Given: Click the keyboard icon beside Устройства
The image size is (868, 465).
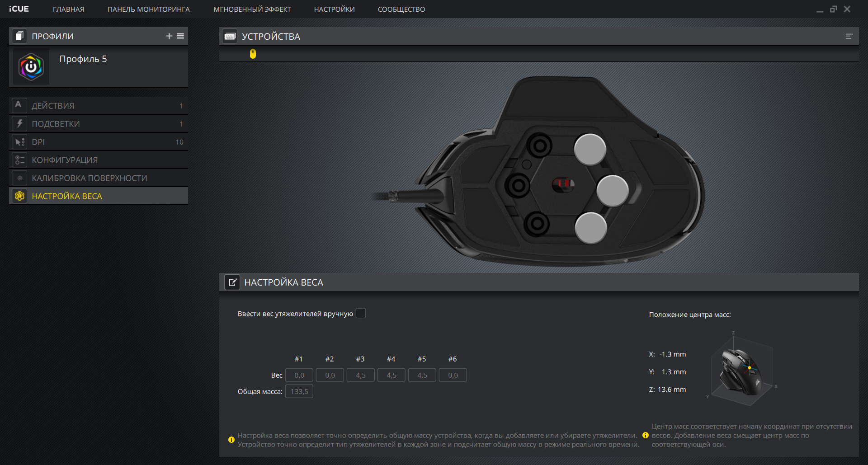Looking at the screenshot, I should 230,36.
